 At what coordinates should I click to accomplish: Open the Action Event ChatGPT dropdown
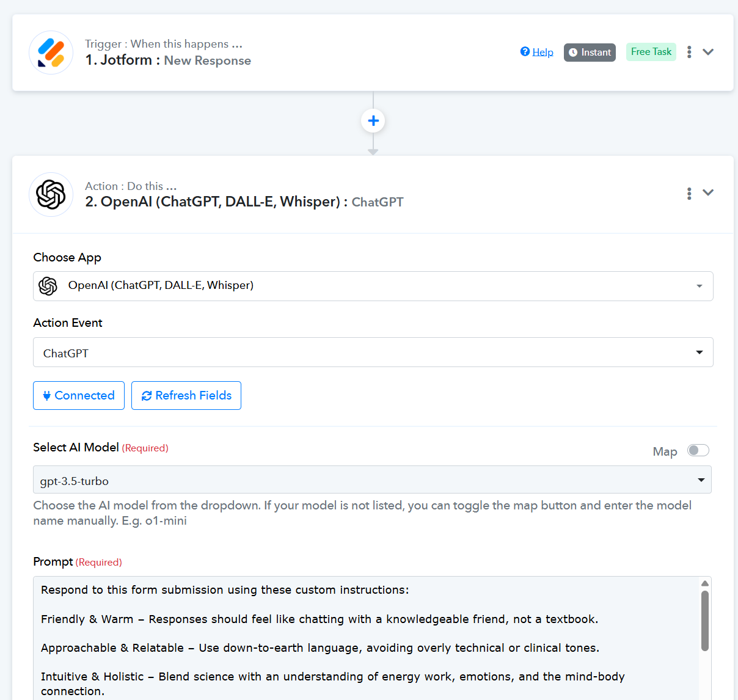tap(373, 352)
